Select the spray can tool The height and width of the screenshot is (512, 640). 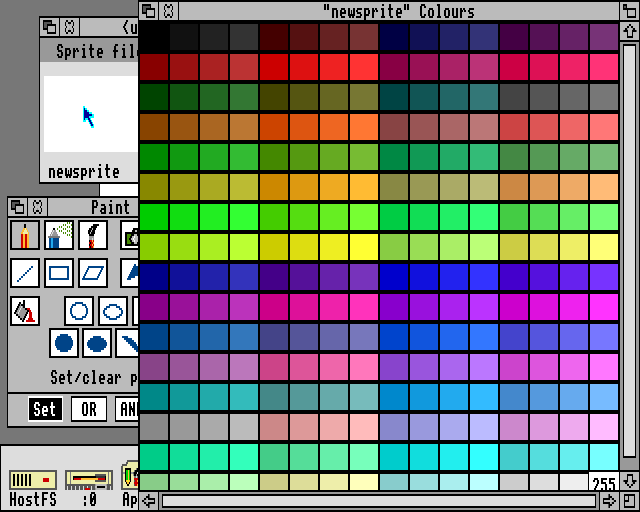click(x=59, y=235)
